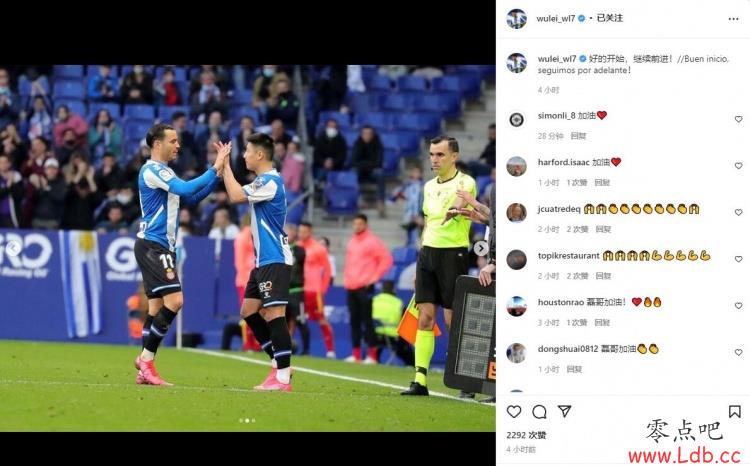Viewport: 750px width, 466px height.
Task: Like topikrestaurant's comment heart
Action: tap(739, 259)
